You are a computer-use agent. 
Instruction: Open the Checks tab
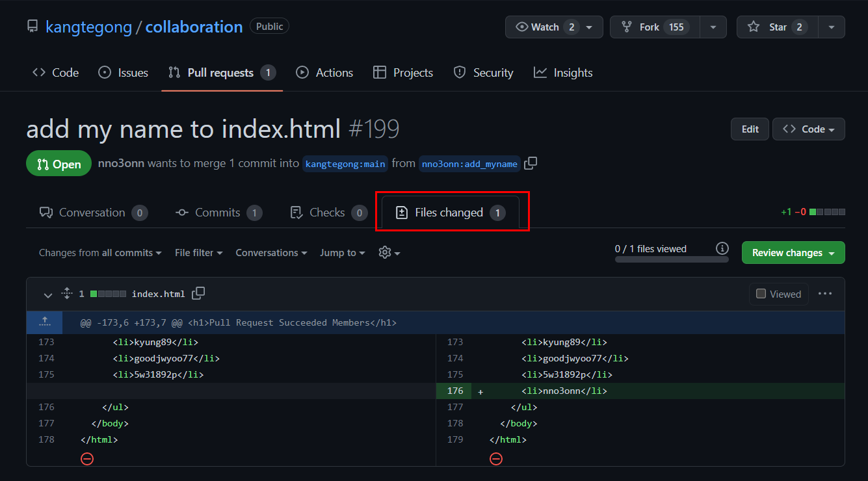pyautogui.click(x=328, y=213)
